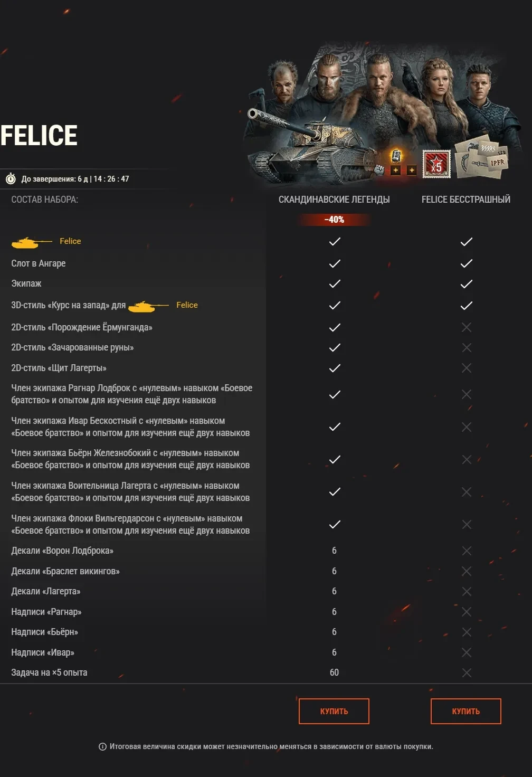Open the Felice link in the 3D-стиль row
Screen dimensions: 532x777
point(187,305)
